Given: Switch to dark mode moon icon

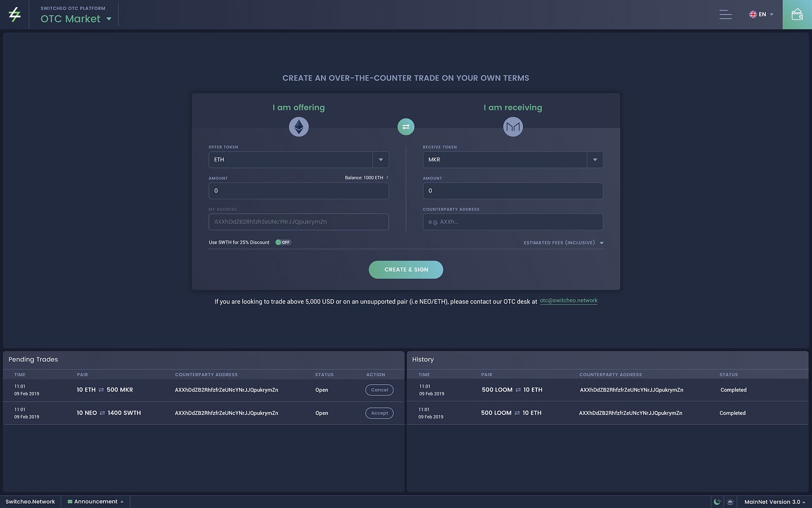Looking at the screenshot, I should pyautogui.click(x=717, y=502).
